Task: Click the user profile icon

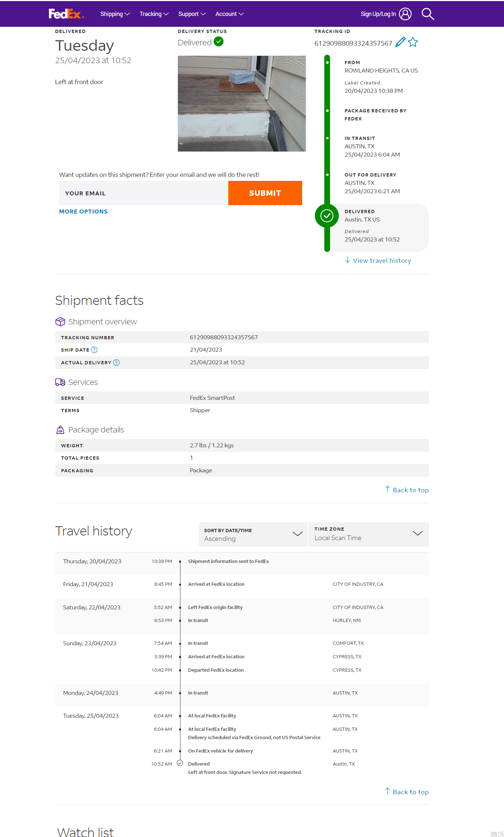Action: (405, 14)
